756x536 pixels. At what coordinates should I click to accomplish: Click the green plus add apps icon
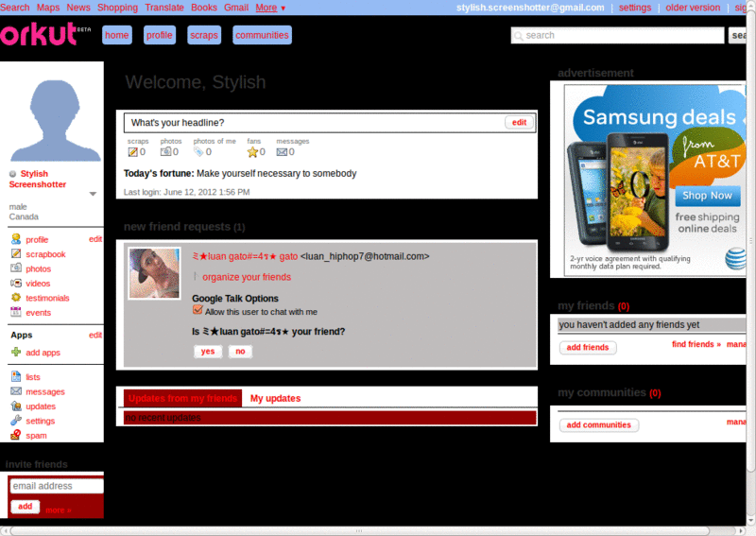(16, 353)
